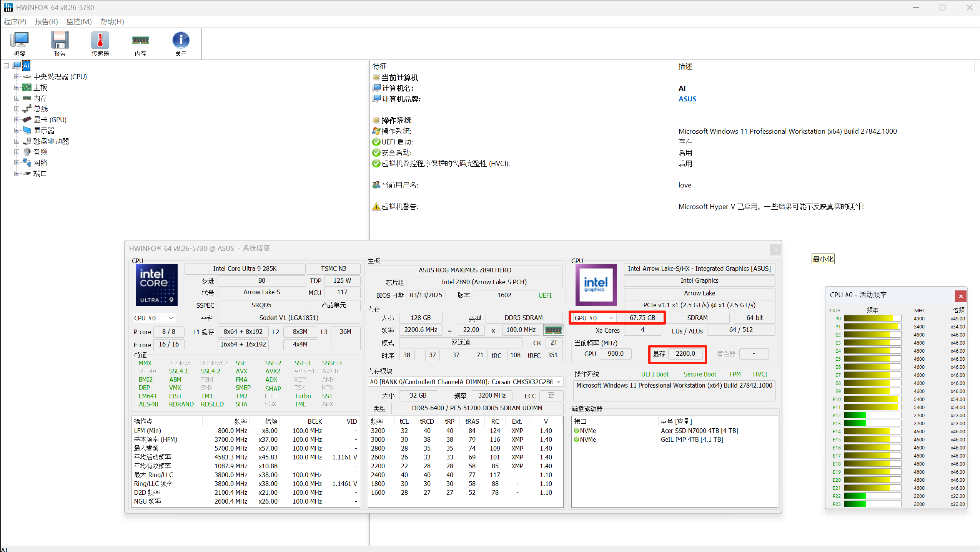Open the CPU #0 selector dropdown

click(154, 318)
